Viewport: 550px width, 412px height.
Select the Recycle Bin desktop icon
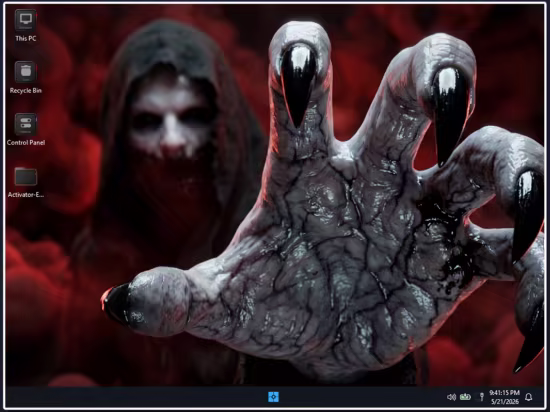pyautogui.click(x=26, y=77)
